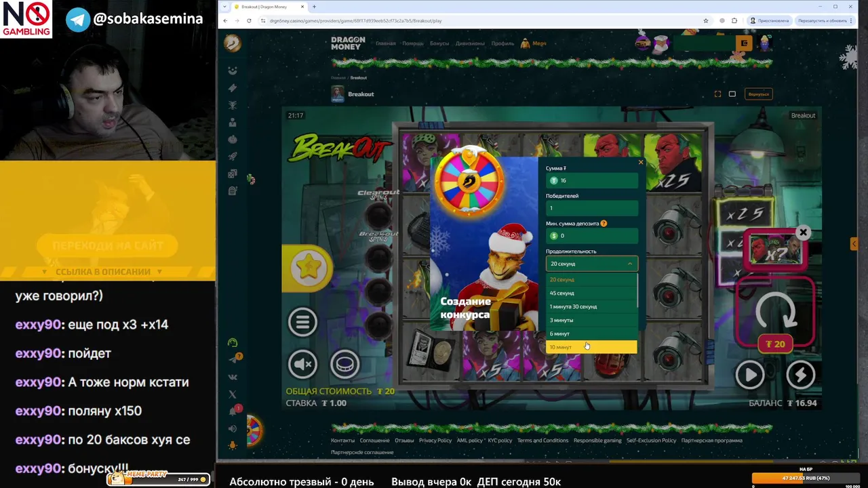Edit the Сумма amount field
This screenshot has width=868, height=488.
[x=592, y=180]
